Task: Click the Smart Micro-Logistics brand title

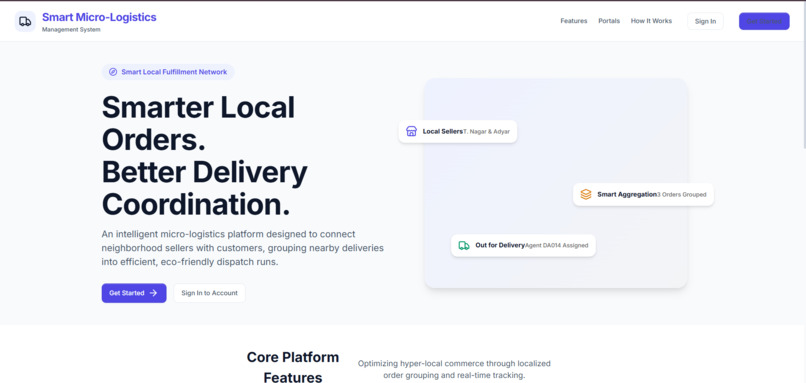Action: 99,17
